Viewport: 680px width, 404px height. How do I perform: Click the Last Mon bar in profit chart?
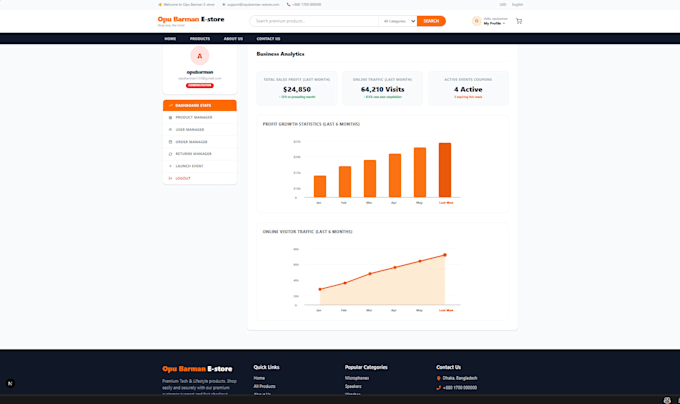click(x=445, y=170)
